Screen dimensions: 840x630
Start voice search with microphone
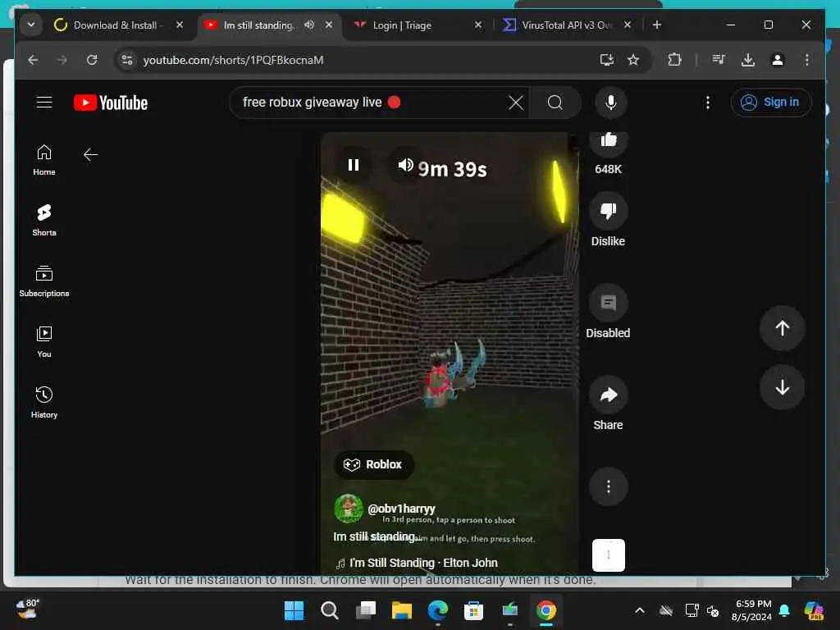tap(610, 103)
